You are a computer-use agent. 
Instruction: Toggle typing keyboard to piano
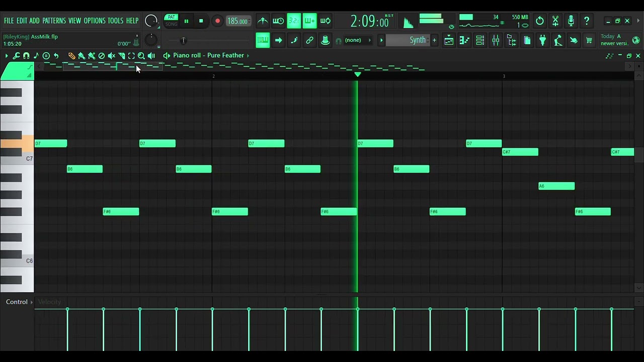[x=263, y=40]
